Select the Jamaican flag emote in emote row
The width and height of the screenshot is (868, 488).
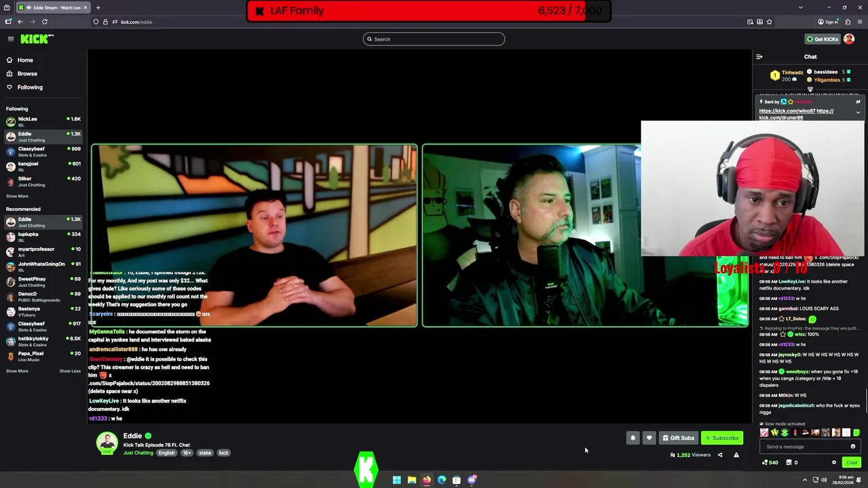(785, 432)
